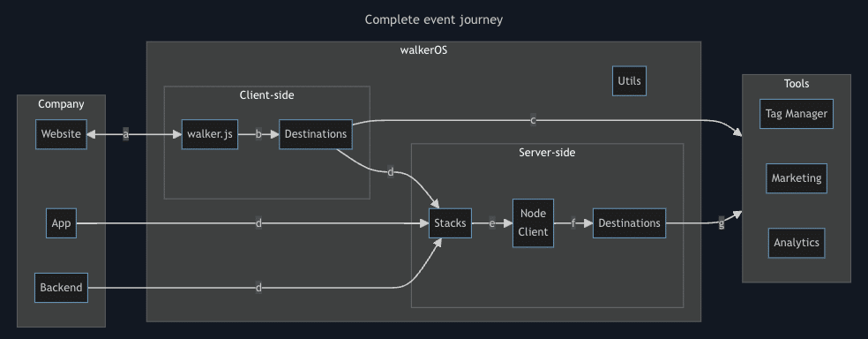
Task: Click the 'Complete event journey' title
Action: click(434, 20)
